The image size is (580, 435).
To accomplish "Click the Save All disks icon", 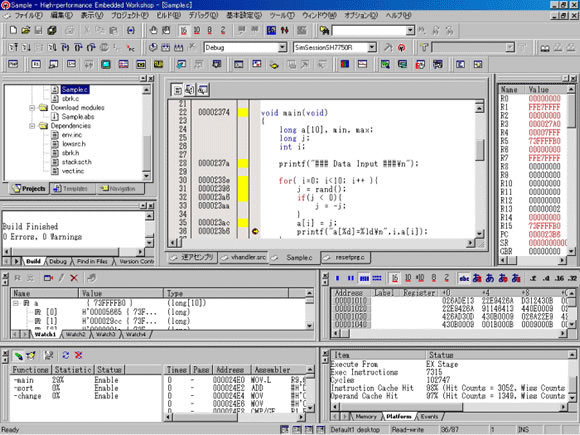I will (x=52, y=30).
